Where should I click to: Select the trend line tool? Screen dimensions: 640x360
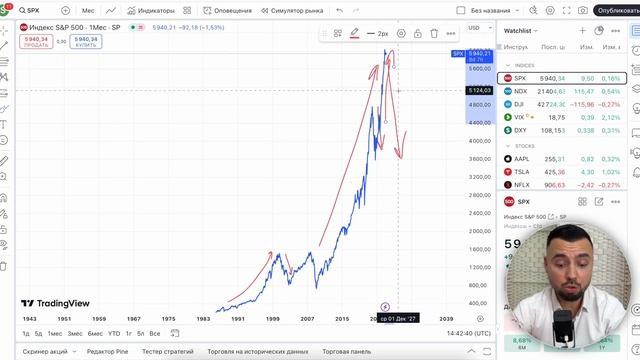coord(4,46)
